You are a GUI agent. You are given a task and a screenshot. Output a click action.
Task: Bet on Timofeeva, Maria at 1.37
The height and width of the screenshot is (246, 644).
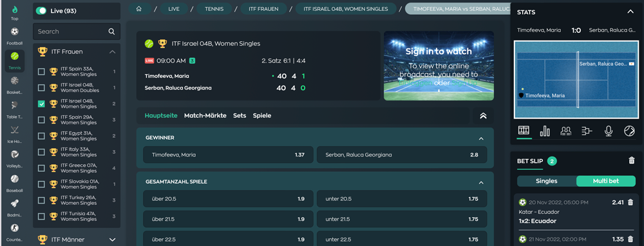[228, 155]
